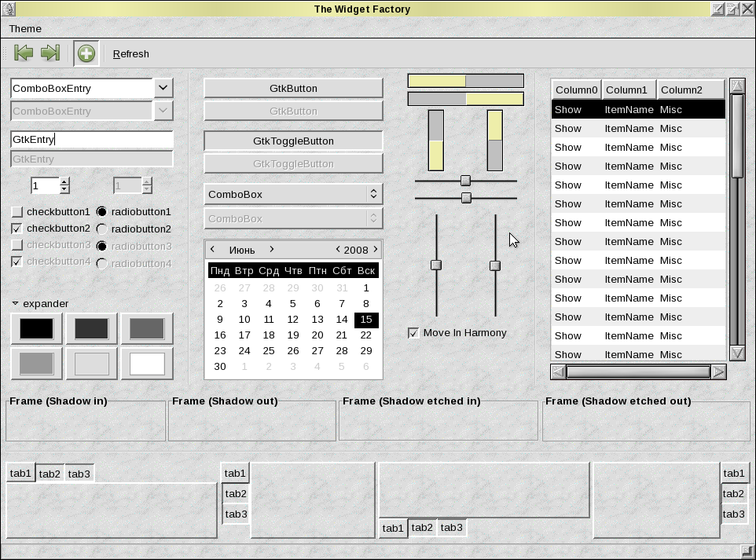Select calendar day 30 in June
Screen dimensions: 756x560
coord(220,366)
